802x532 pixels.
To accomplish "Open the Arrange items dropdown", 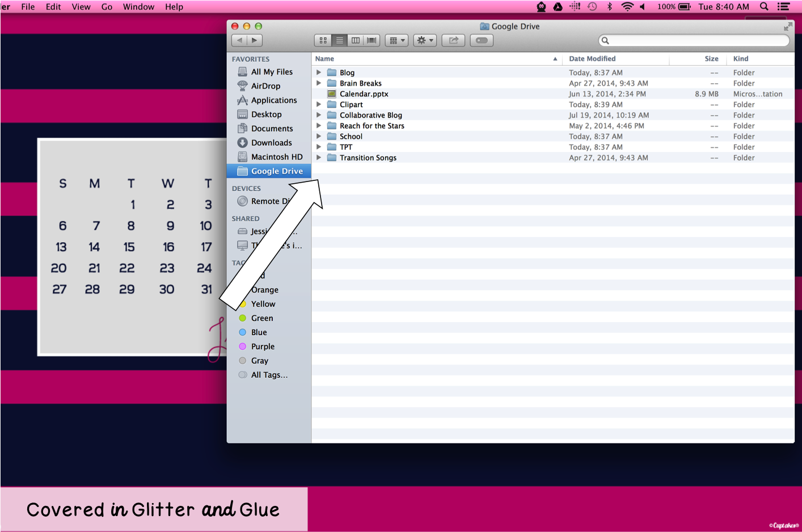I will point(396,40).
